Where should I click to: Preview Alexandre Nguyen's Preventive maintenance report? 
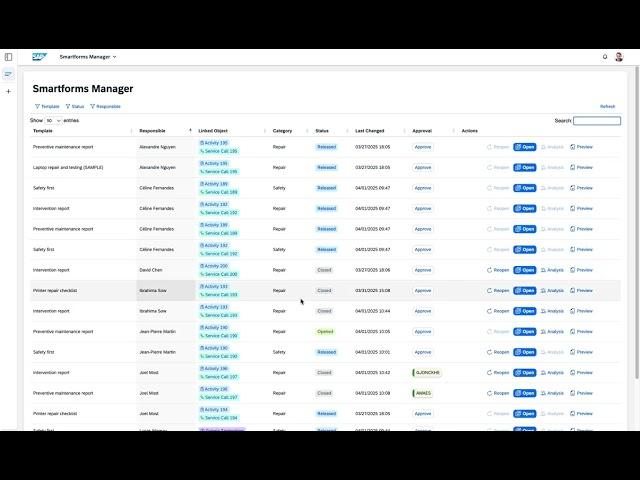coord(581,147)
